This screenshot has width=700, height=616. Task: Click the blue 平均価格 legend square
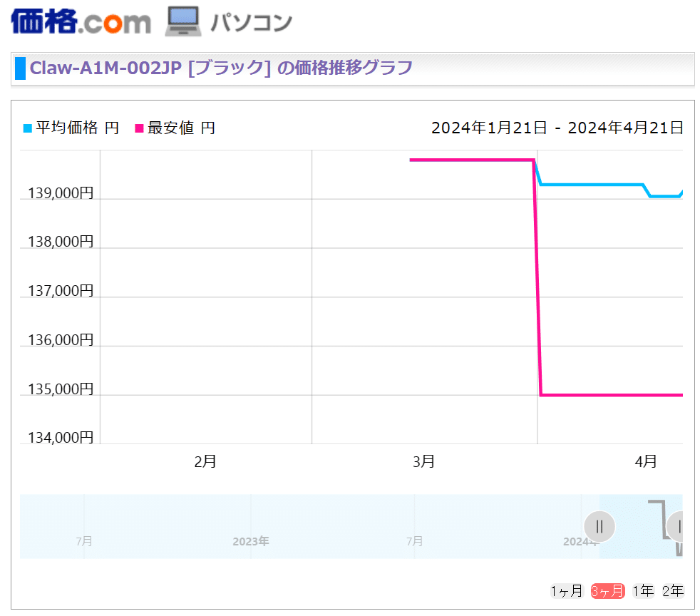point(28,128)
